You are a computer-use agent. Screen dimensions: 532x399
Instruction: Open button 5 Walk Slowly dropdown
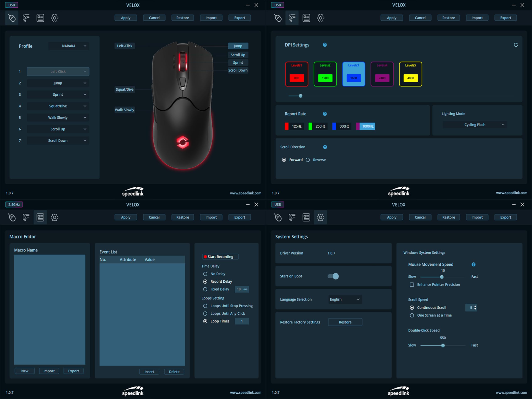[x=58, y=118]
